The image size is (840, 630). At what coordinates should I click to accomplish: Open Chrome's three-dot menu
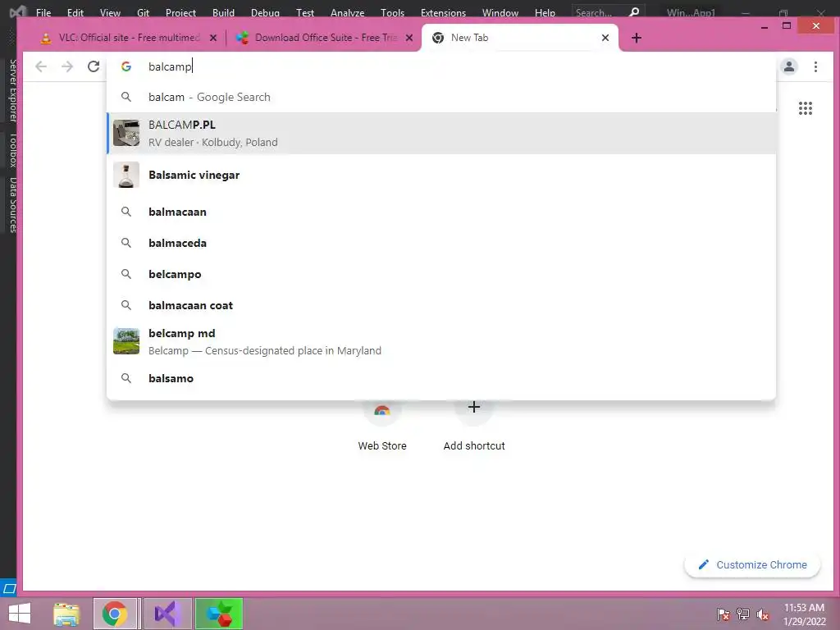point(815,66)
